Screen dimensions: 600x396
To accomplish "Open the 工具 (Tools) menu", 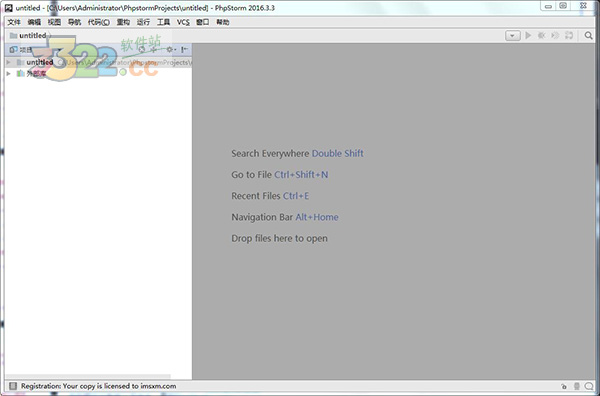I will pos(163,22).
